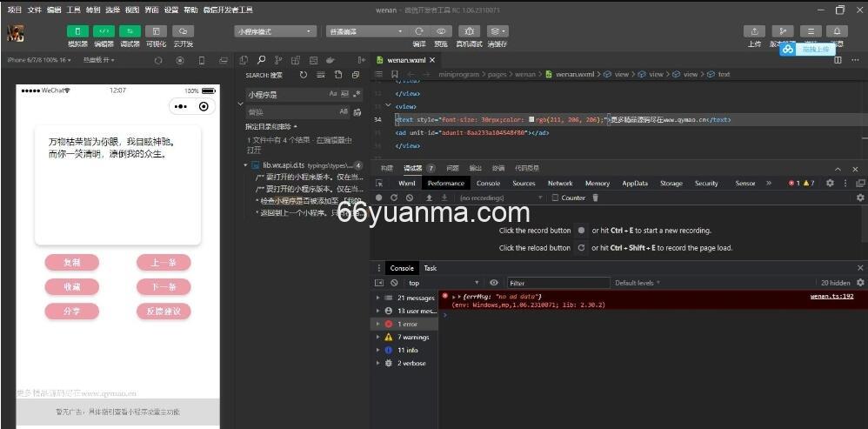Click the 下一条 next button in simulator
Viewport: 868px width, 429px height.
click(164, 287)
